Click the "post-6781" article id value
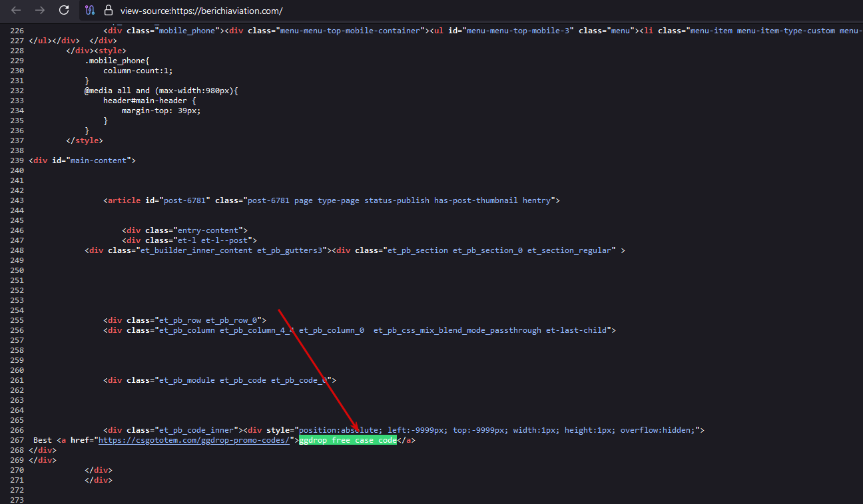This screenshot has width=863, height=504. [x=185, y=200]
